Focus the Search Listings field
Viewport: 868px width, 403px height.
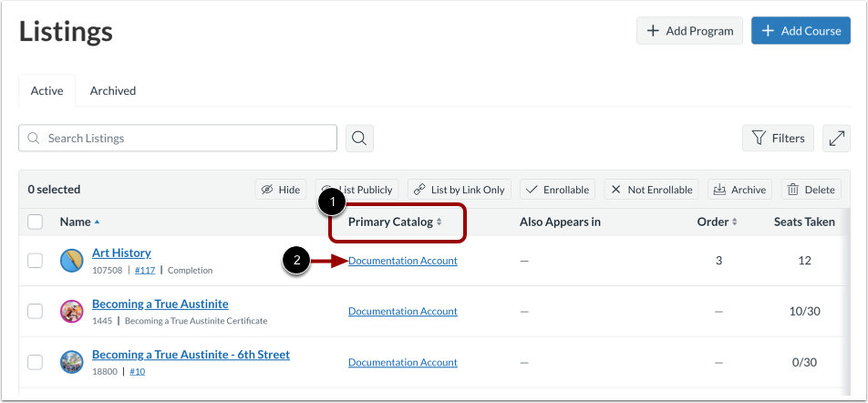[178, 139]
